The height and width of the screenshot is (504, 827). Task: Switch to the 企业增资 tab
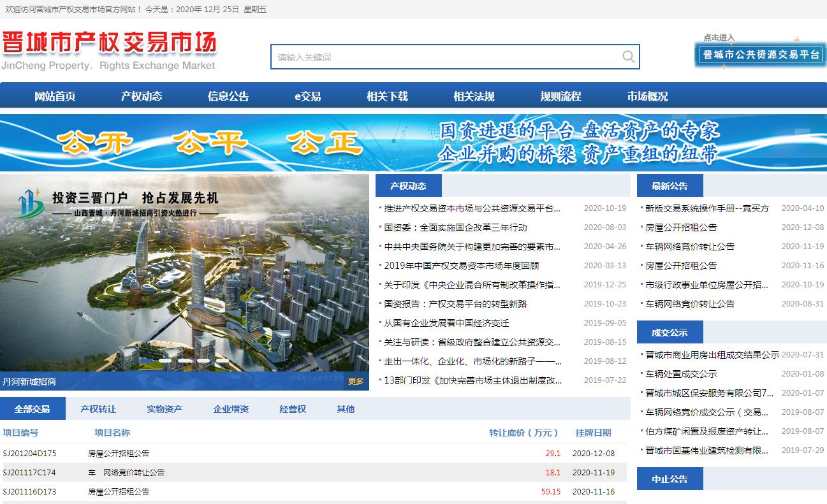point(231,409)
